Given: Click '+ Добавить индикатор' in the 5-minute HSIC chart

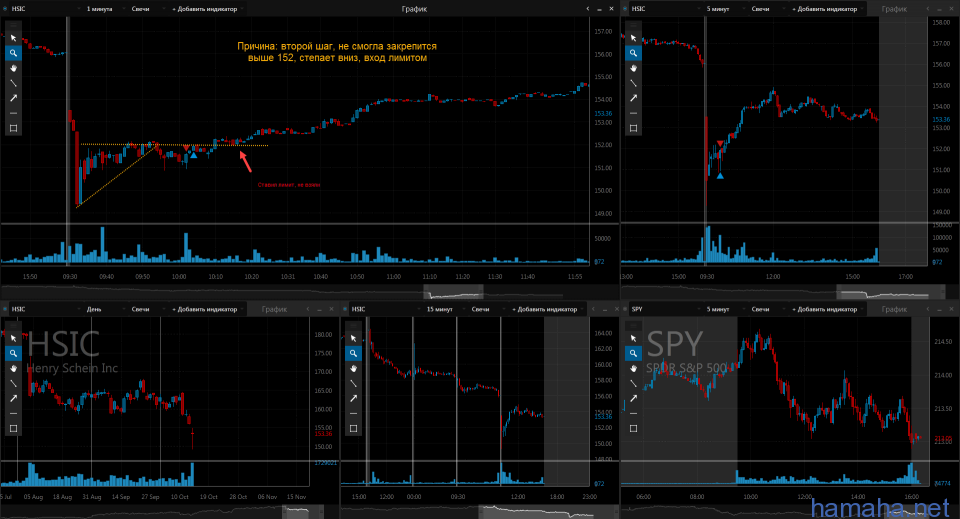Looking at the screenshot, I should [x=827, y=9].
